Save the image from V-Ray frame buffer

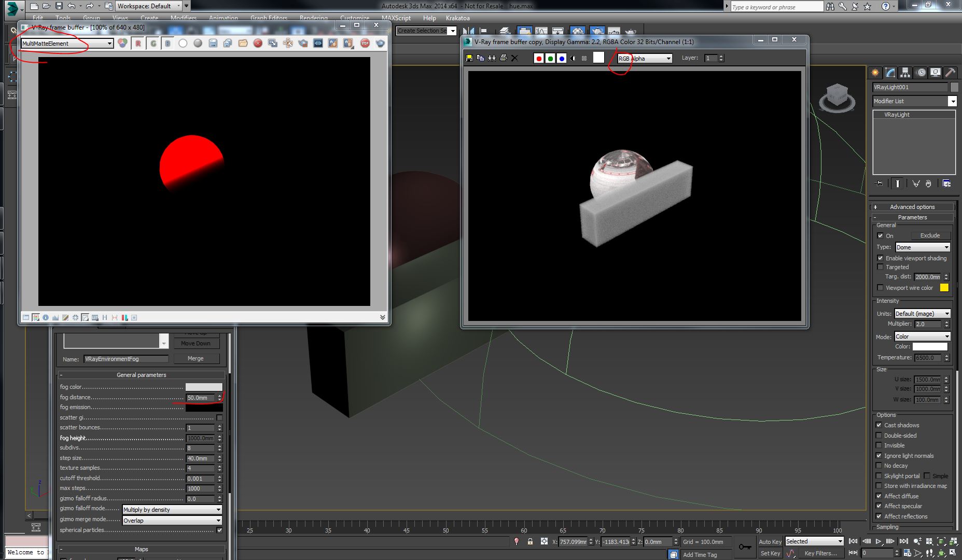pos(213,43)
